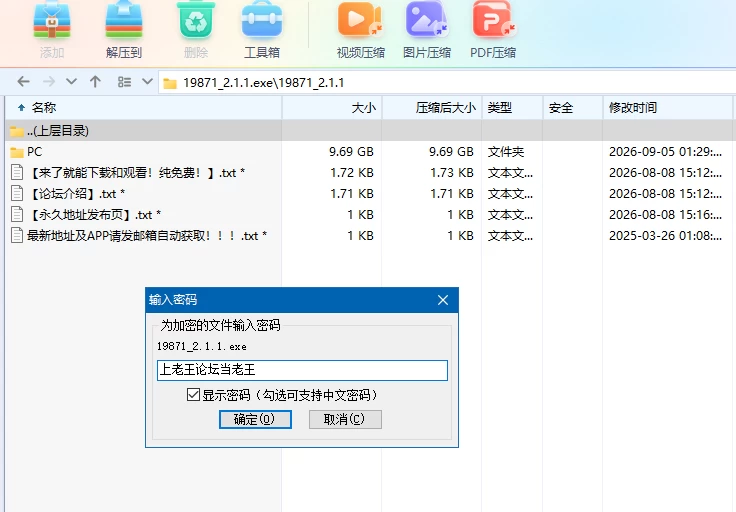Click the address bar path field
Viewport: 736px width, 512px height.
pos(447,83)
